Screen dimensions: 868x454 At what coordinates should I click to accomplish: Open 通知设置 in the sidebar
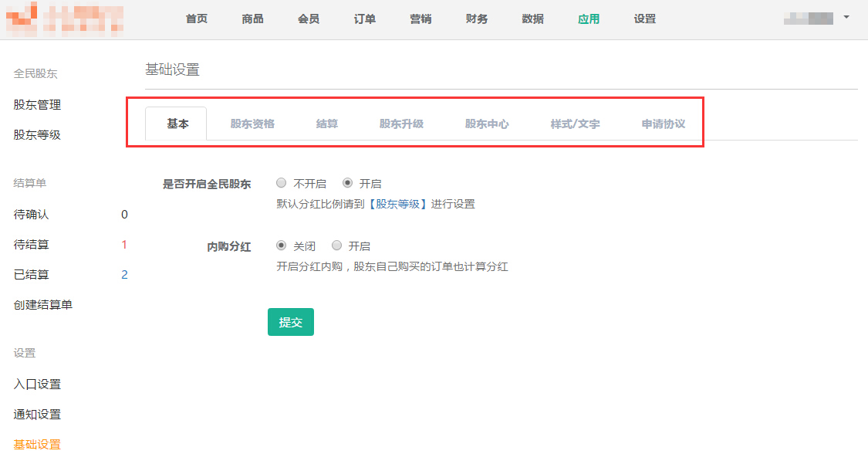[x=37, y=415]
